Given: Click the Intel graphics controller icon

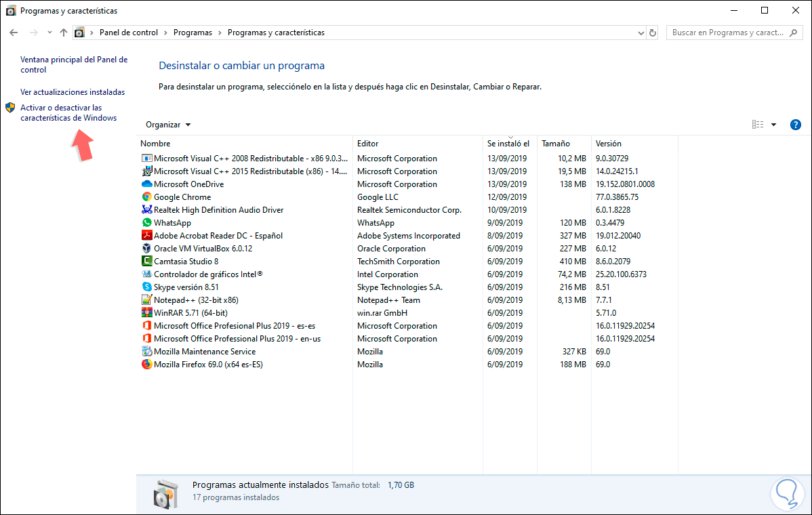Looking at the screenshot, I should click(x=147, y=274).
